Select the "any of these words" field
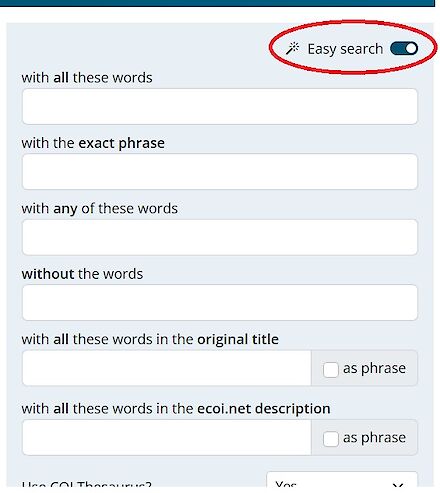Image resolution: width=440 pixels, height=493 pixels. 220,237
